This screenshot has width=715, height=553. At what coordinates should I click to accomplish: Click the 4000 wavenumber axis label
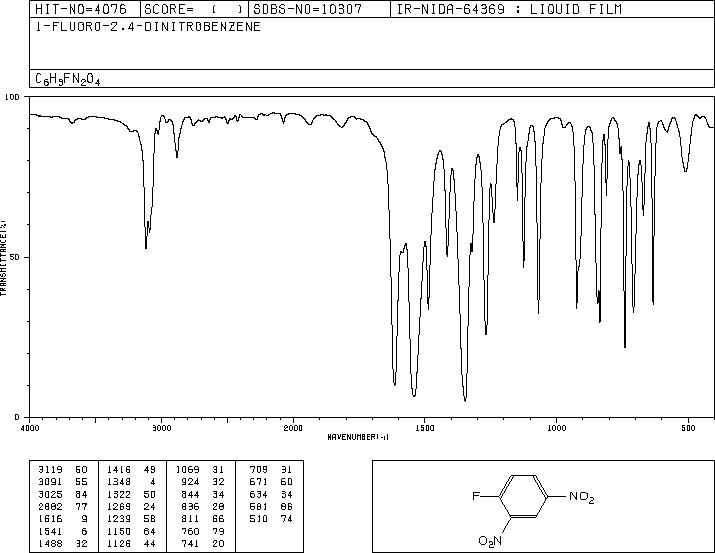[30, 428]
